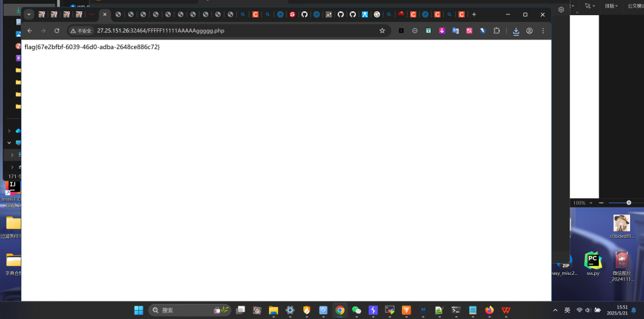Close the active Chrome tab
Screen dimensions: 644x319
pos(105,14)
